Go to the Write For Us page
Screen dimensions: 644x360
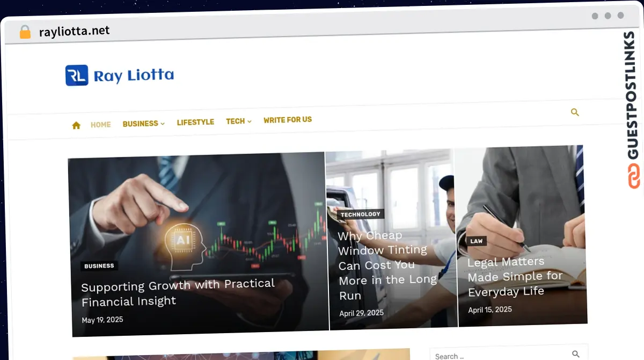tap(288, 120)
